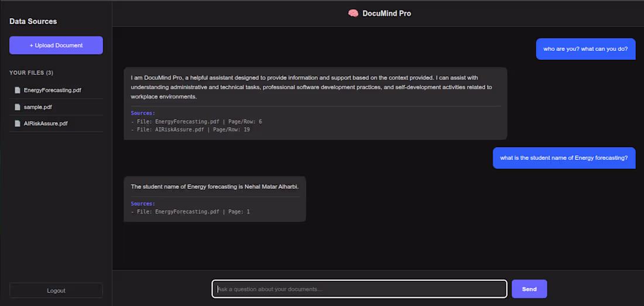Click source line EnergyForecasting.pdf Page/Row: 6

196,122
